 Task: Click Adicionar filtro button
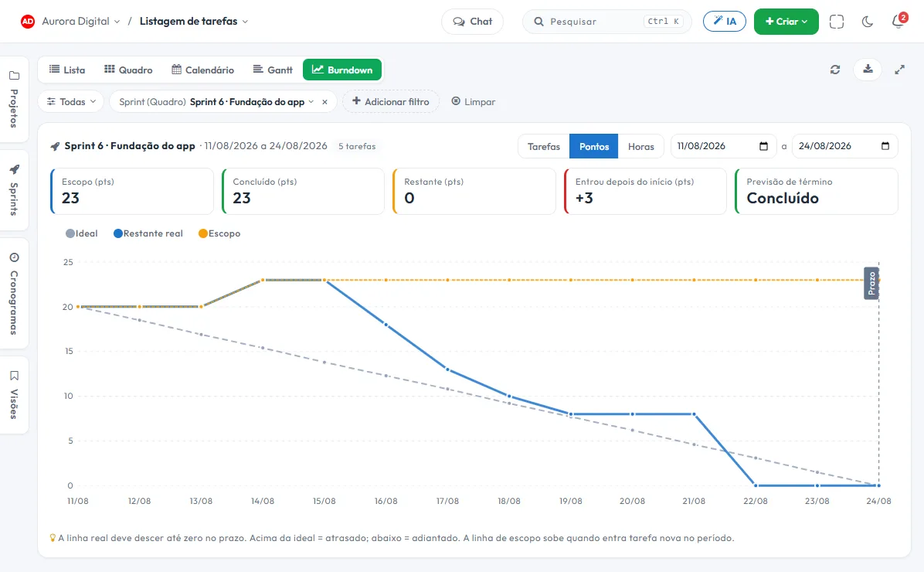391,101
